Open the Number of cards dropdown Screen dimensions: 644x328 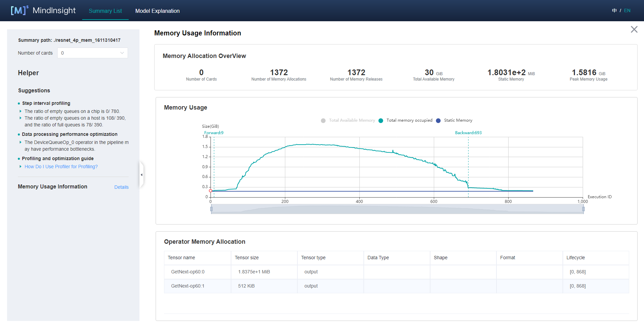92,53
